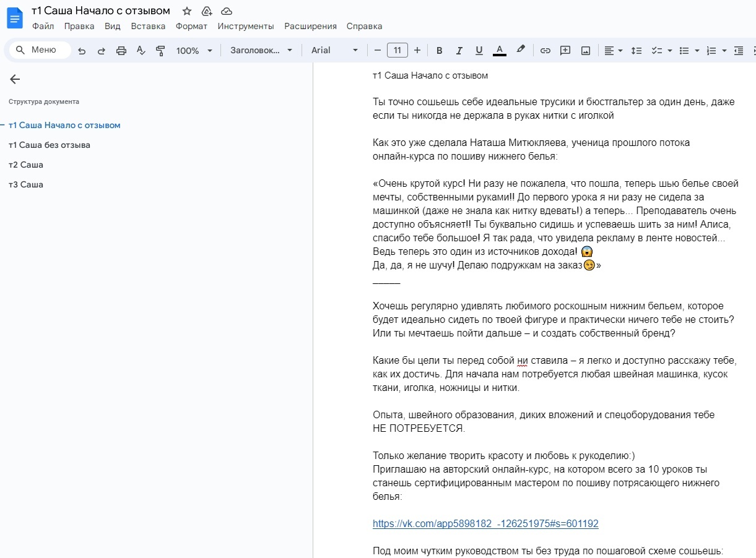Open the Arial font dropdown
Image resolution: width=756 pixels, height=558 pixels.
pos(334,51)
